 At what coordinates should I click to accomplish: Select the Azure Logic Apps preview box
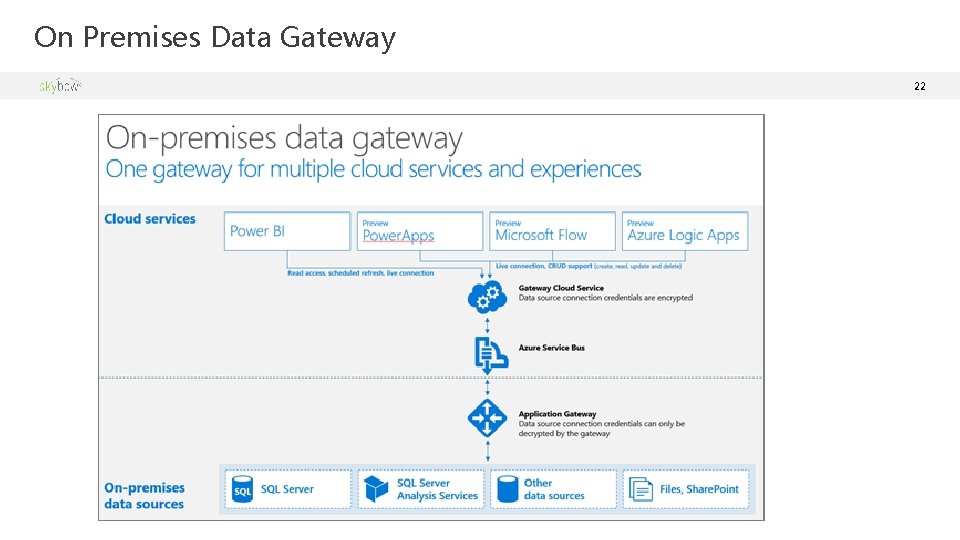pyautogui.click(x=685, y=231)
